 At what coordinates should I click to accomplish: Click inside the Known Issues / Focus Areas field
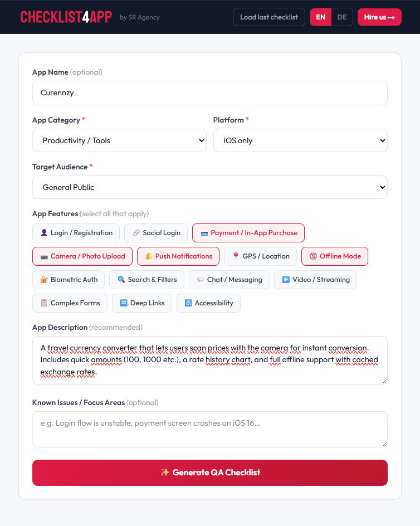click(x=210, y=428)
